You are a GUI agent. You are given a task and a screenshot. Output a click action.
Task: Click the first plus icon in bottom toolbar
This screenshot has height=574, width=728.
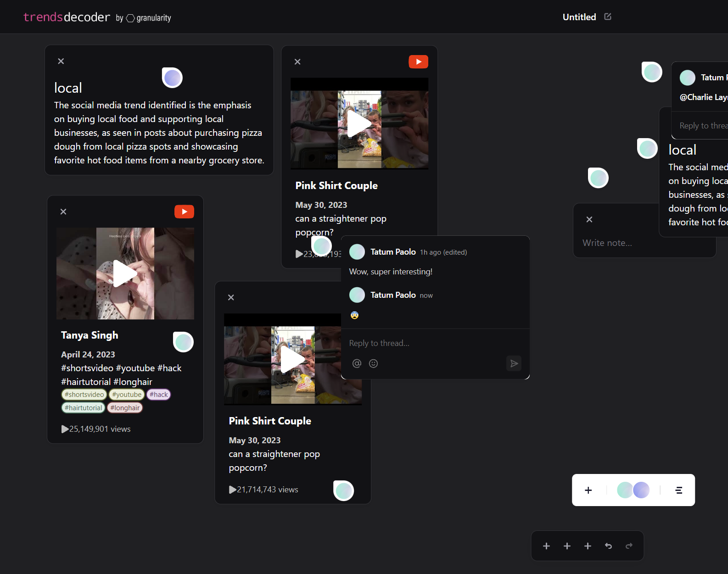pyautogui.click(x=546, y=546)
